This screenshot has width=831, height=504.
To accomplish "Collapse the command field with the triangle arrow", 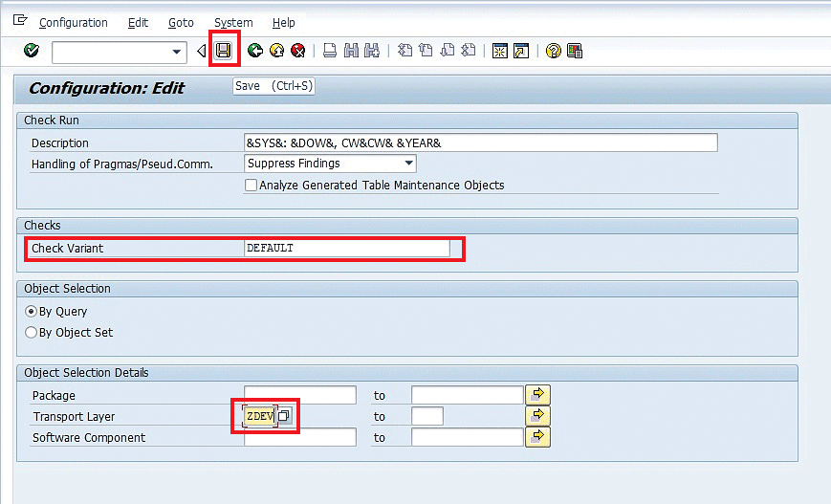I will click(x=201, y=51).
